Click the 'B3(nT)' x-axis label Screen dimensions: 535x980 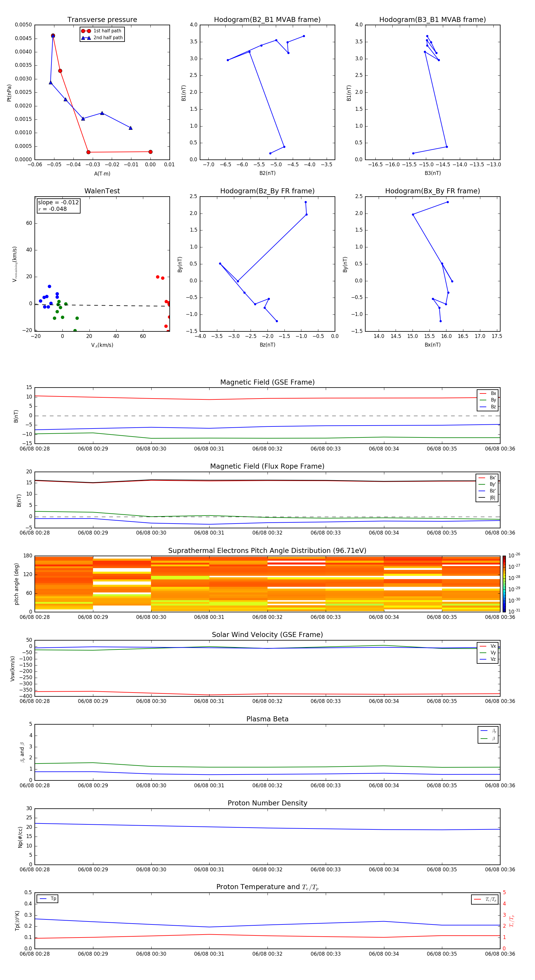[x=432, y=173]
